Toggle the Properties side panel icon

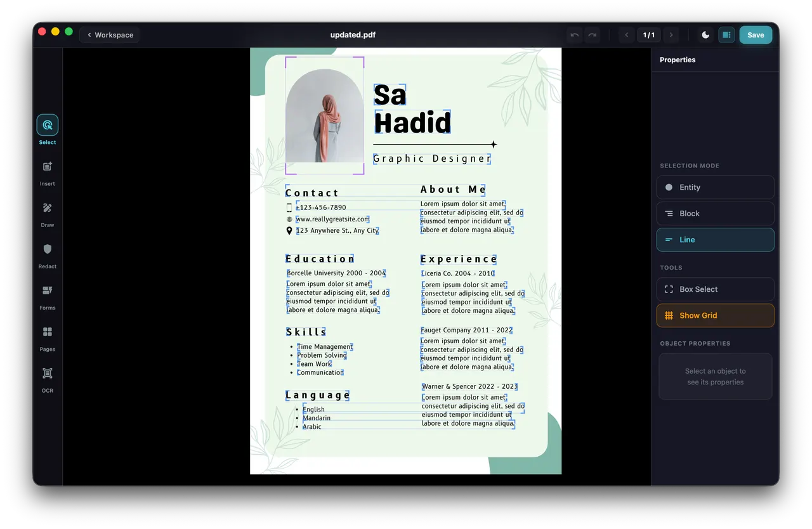tap(726, 35)
